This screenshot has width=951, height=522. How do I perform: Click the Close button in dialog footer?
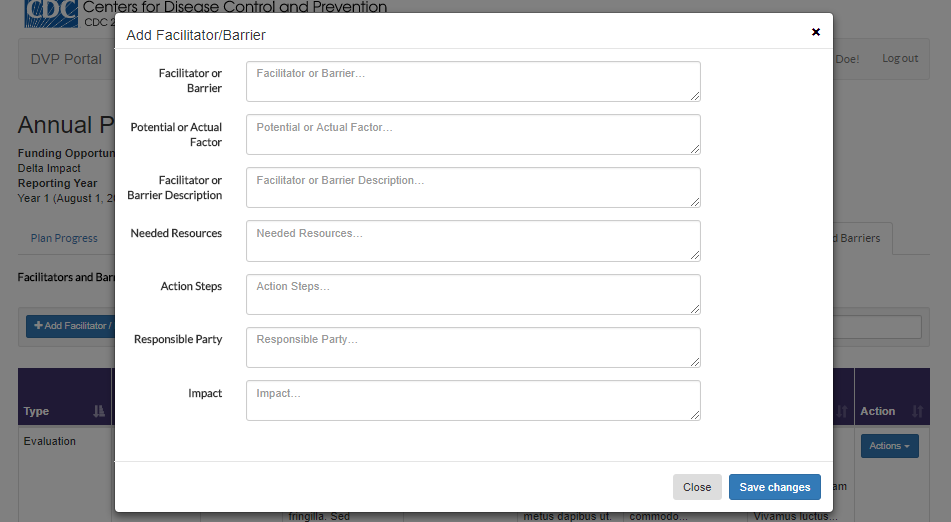697,487
